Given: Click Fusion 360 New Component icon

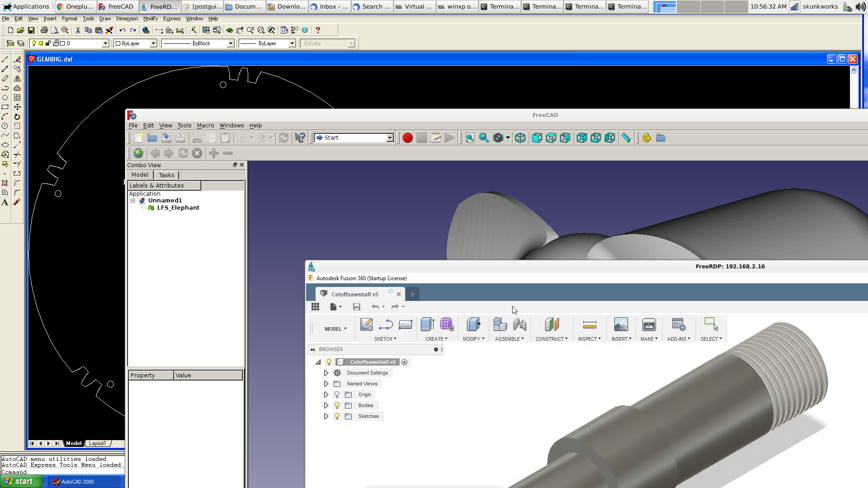Looking at the screenshot, I should [x=500, y=324].
